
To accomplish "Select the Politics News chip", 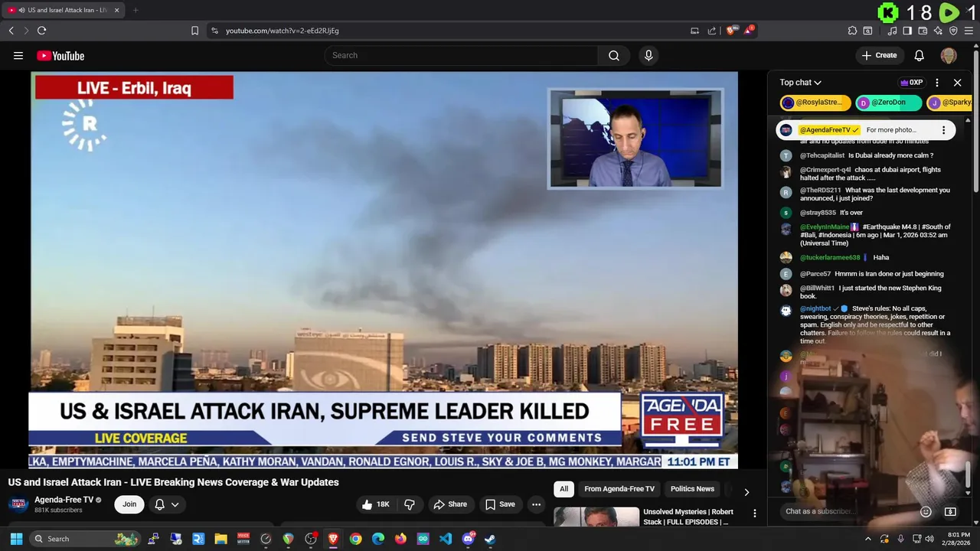I will tap(692, 489).
